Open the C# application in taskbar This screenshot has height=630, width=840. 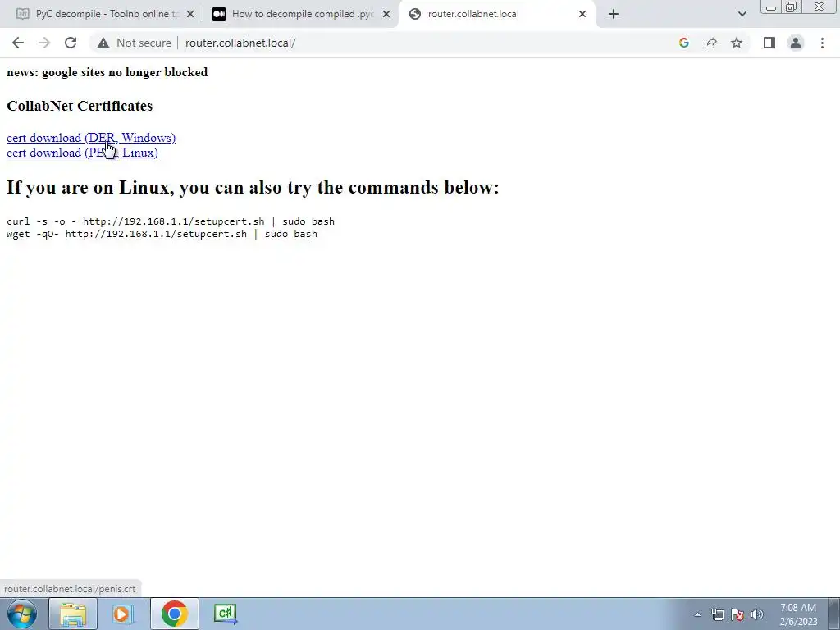click(x=225, y=614)
